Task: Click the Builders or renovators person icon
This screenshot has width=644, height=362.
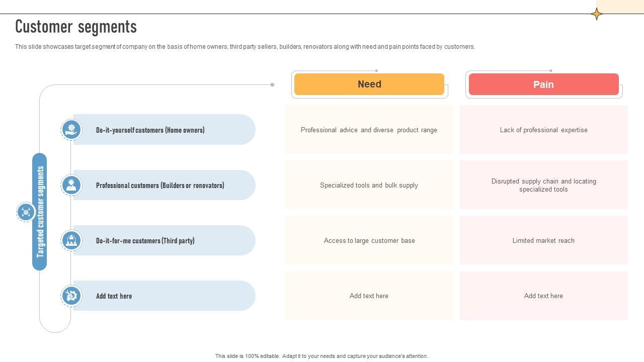Action: [71, 185]
